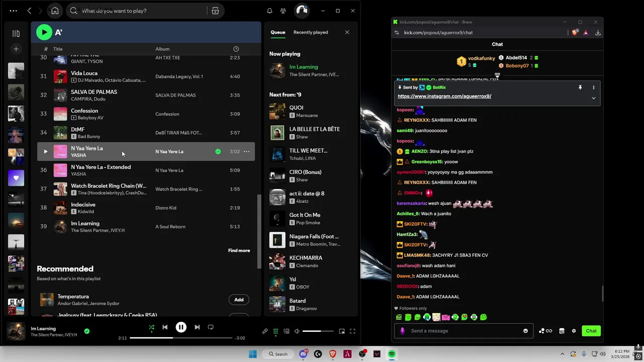Open more options for N Yaa Yere La
The image size is (644, 362).
tap(247, 151)
